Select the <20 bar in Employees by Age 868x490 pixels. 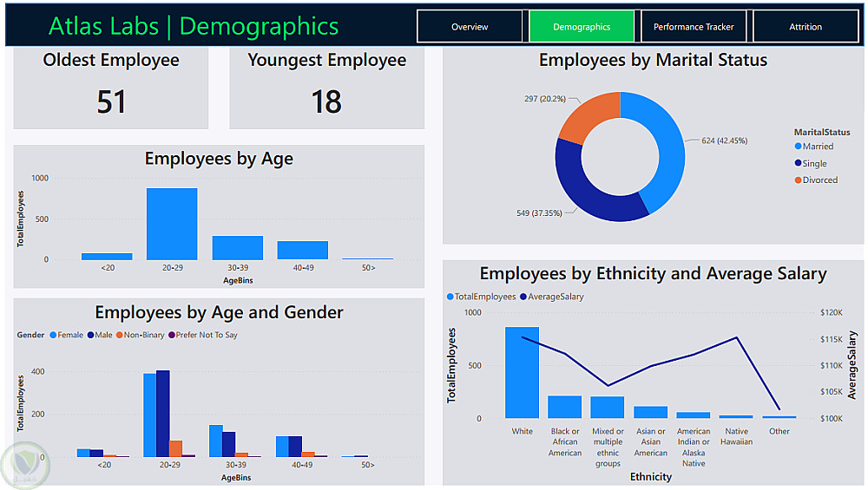(x=107, y=256)
